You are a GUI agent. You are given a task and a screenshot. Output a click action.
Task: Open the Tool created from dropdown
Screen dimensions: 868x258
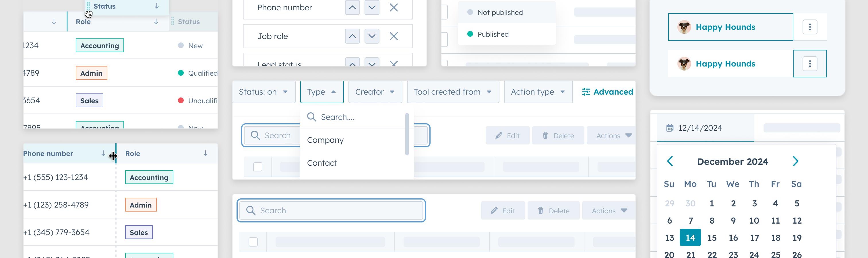453,92
